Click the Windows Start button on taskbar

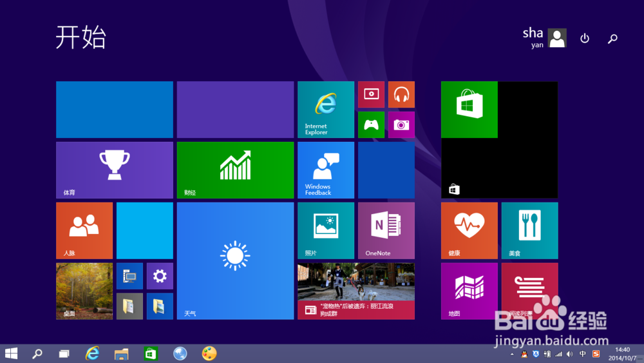coord(11,353)
